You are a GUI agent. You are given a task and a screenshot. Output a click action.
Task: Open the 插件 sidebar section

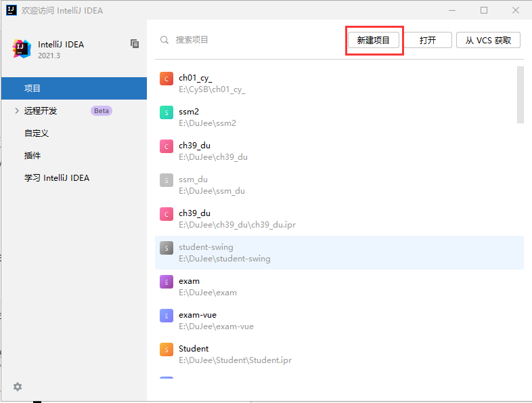click(x=32, y=156)
